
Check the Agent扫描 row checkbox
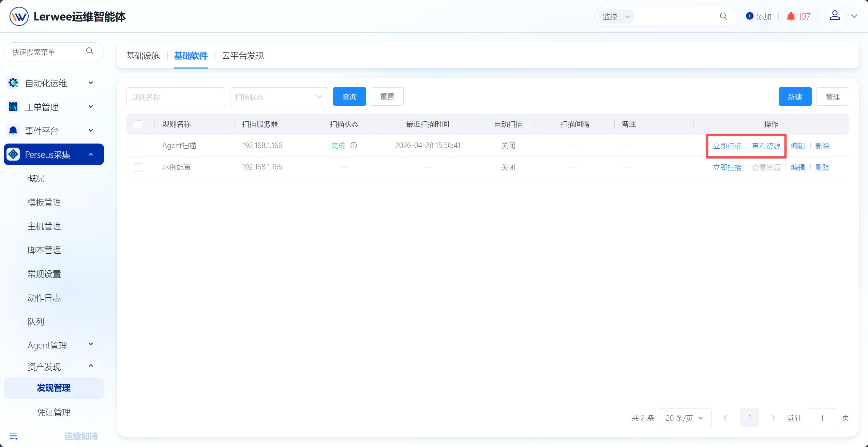click(x=138, y=146)
